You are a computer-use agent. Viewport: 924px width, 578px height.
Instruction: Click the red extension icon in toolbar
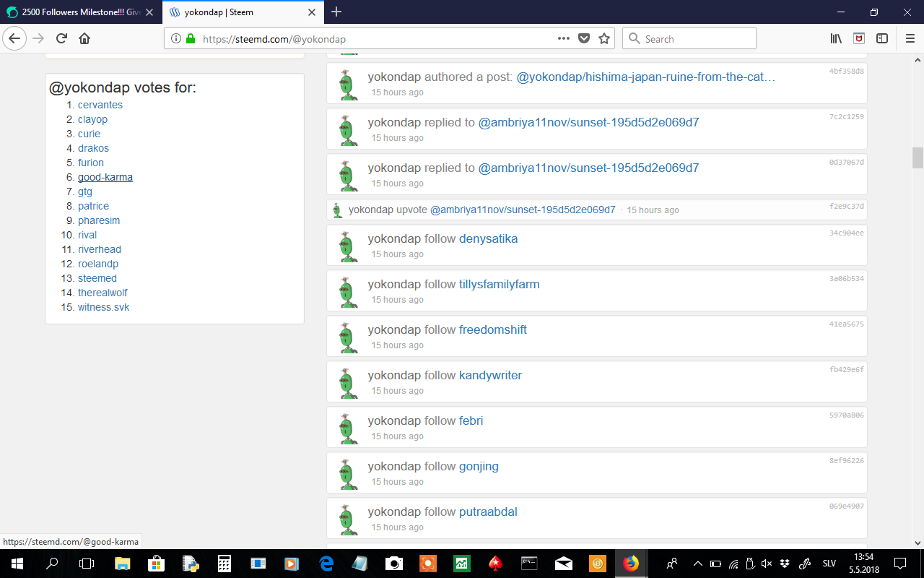click(859, 38)
